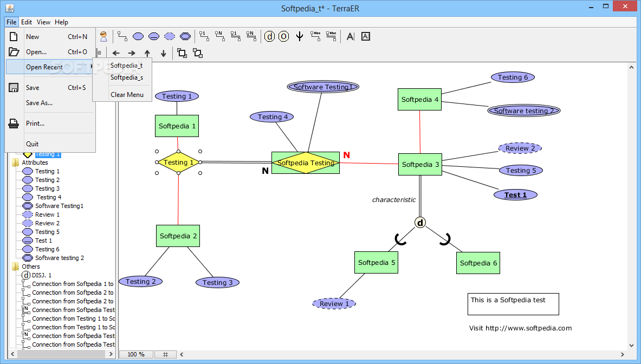Choose New from the File menu

[50, 37]
